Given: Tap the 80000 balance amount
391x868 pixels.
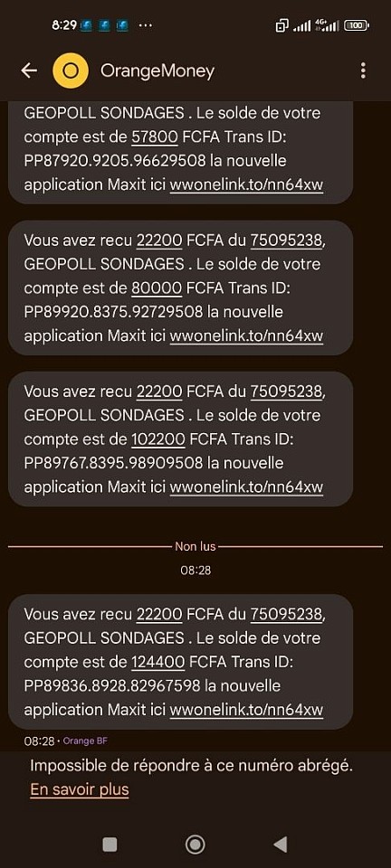Looking at the screenshot, I should click(x=157, y=288).
